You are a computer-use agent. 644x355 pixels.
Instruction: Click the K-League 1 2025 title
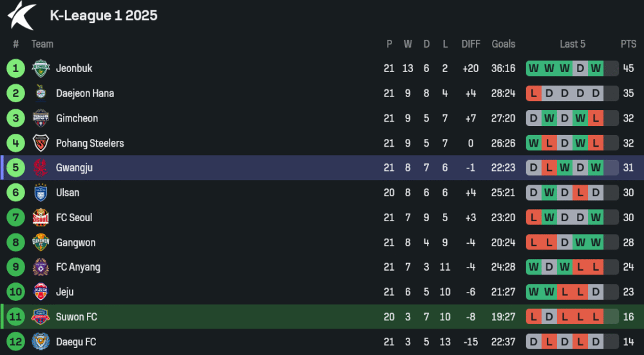104,15
